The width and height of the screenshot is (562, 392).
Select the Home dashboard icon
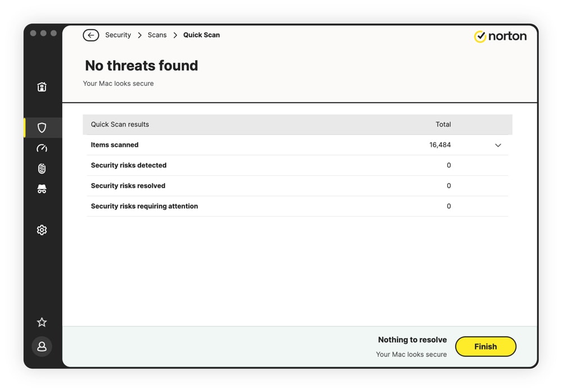point(42,87)
